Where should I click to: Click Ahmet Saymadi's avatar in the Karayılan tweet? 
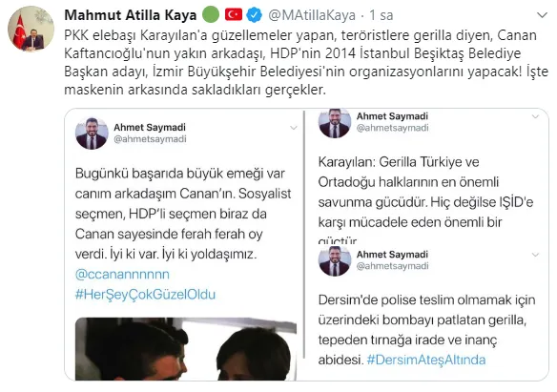pos(335,123)
